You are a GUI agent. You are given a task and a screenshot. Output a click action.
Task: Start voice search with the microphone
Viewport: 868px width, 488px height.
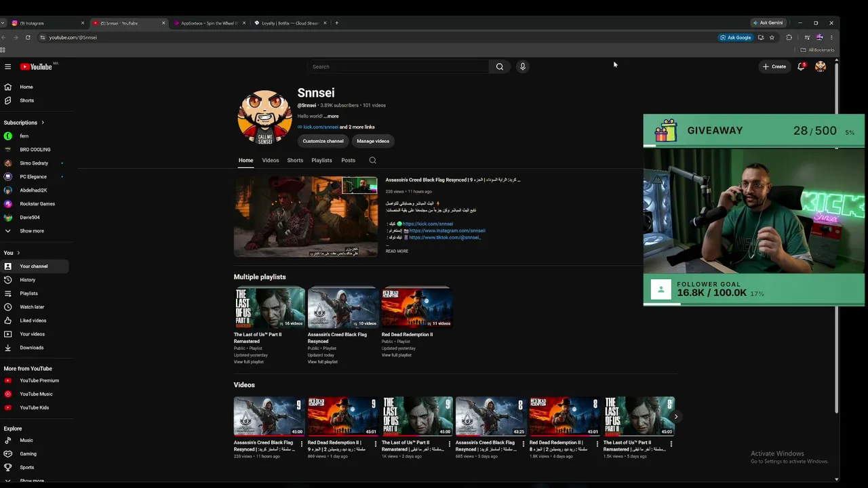522,66
